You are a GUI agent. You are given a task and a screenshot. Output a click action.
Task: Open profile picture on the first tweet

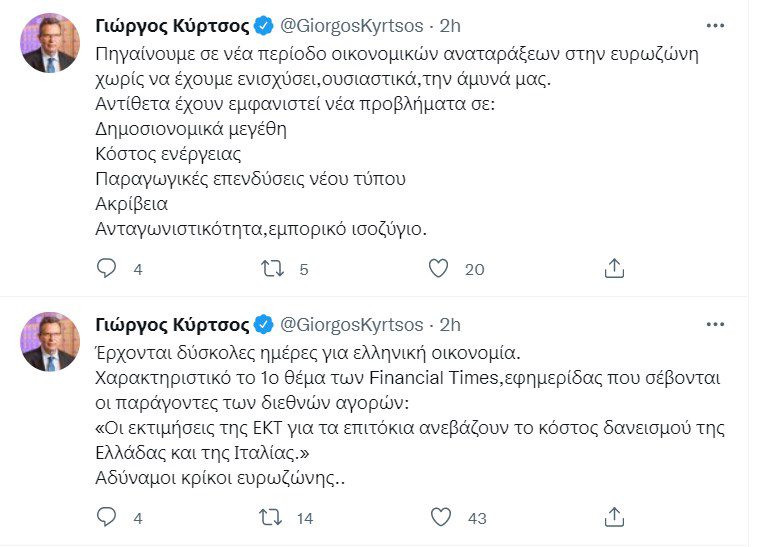(50, 44)
